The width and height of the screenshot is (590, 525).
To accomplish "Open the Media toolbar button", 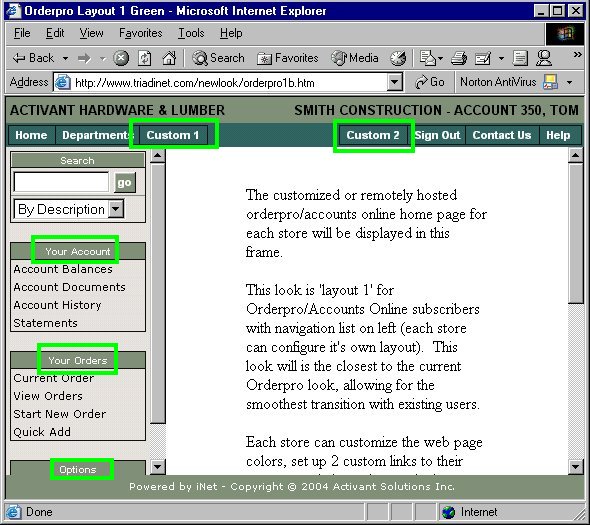I will [354, 58].
